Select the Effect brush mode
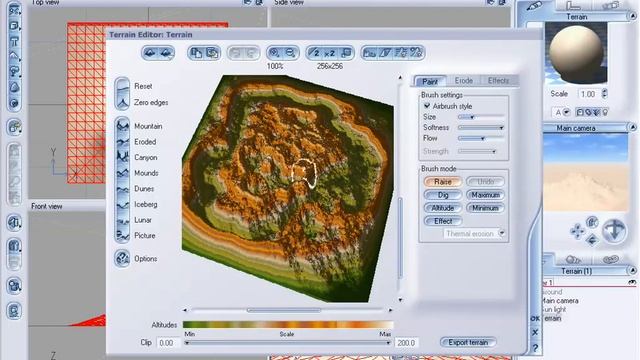This screenshot has width=640, height=360. [x=443, y=221]
